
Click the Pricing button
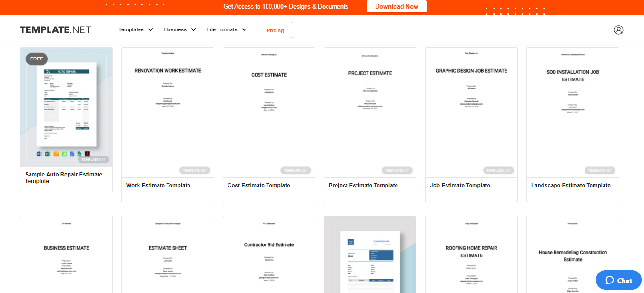pos(275,30)
